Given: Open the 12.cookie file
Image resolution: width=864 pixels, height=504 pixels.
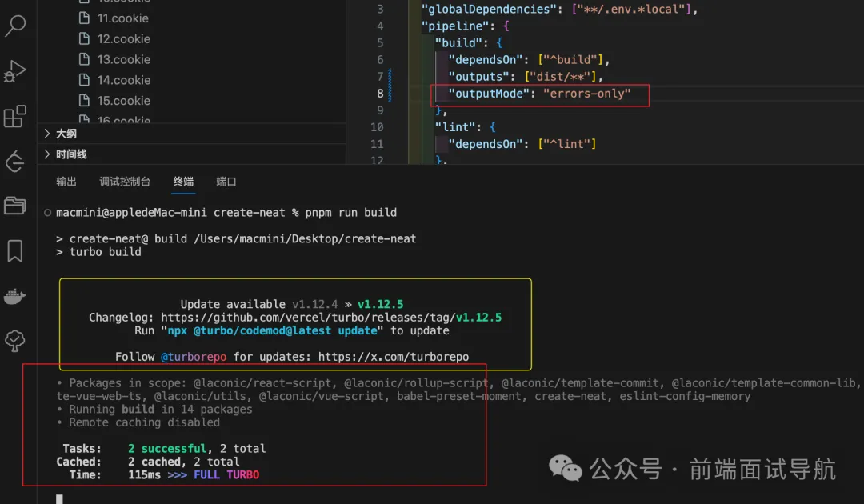Looking at the screenshot, I should click(x=123, y=38).
